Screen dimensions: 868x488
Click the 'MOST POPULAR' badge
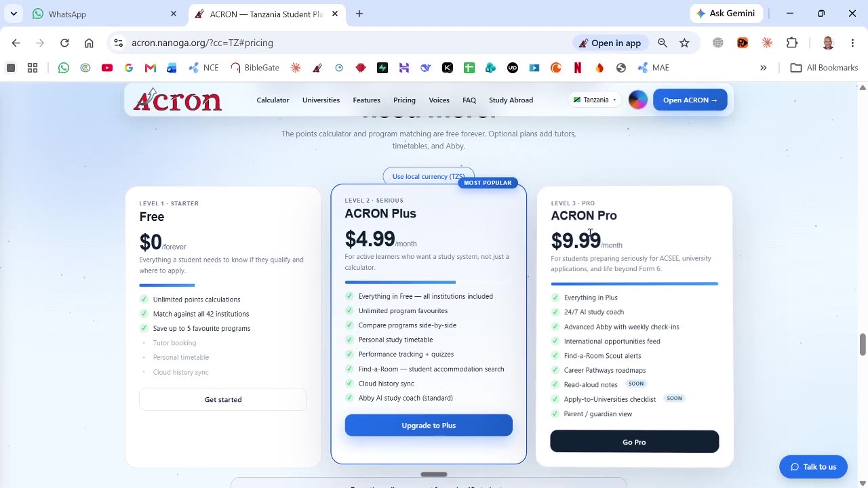(488, 183)
